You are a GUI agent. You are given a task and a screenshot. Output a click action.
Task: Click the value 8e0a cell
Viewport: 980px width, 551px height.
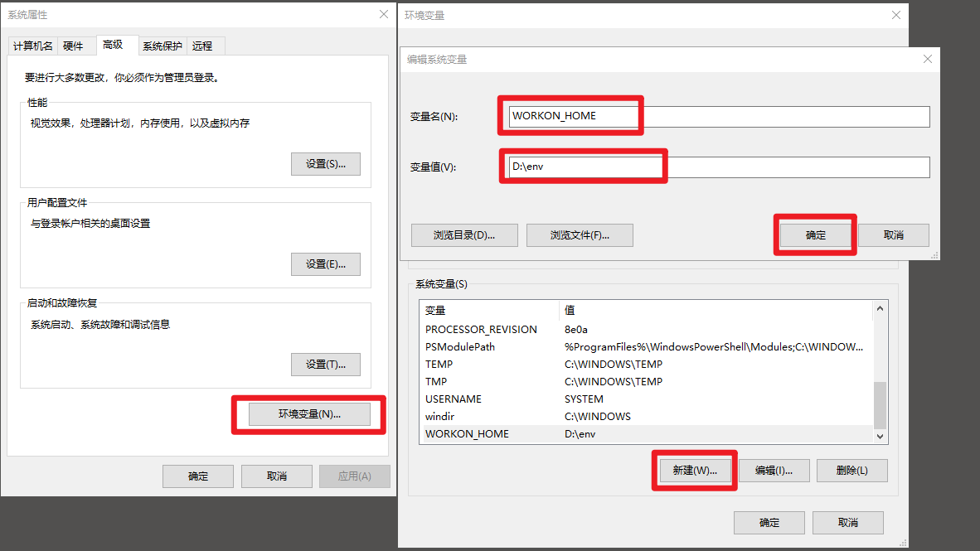tap(575, 329)
